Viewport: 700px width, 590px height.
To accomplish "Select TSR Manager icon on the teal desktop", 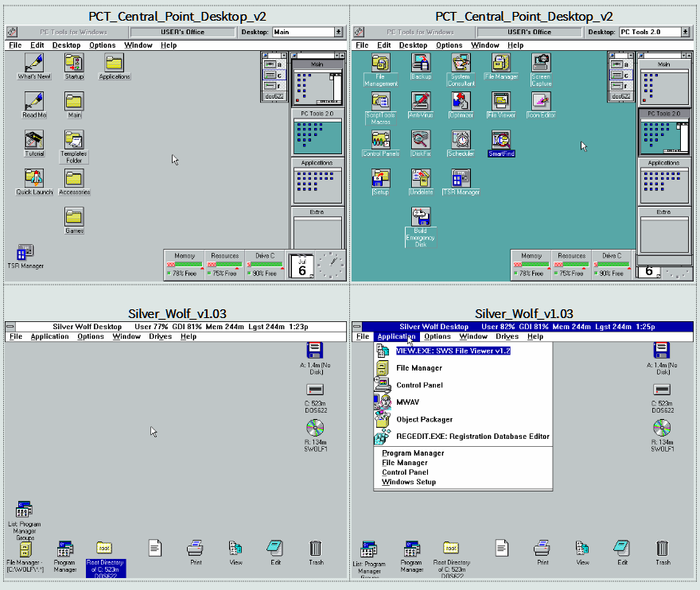I will click(461, 182).
